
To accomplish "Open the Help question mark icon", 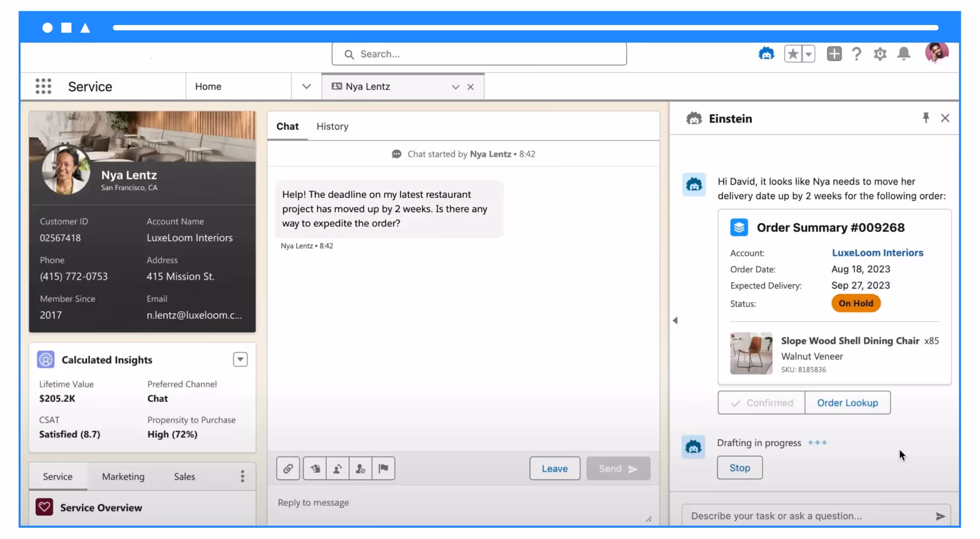I will click(x=857, y=53).
